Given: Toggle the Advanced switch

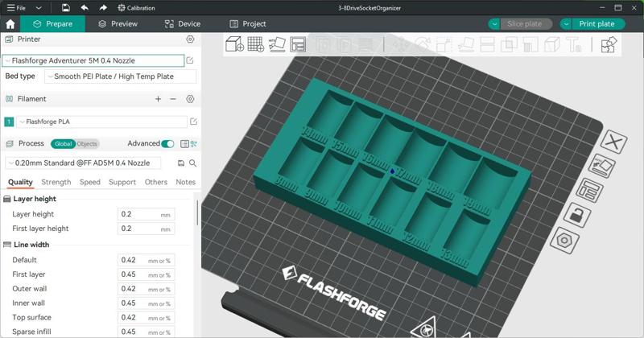Looking at the screenshot, I should [x=167, y=144].
